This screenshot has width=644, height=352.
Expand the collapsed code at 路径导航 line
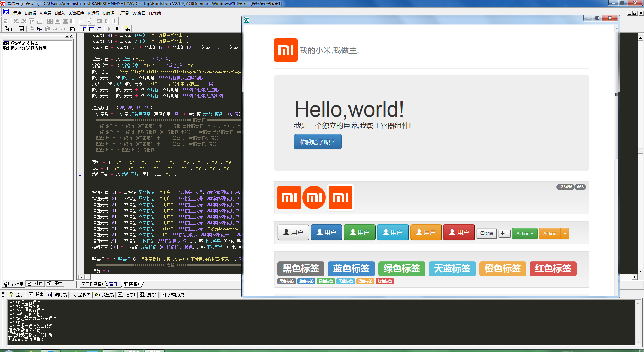(86, 174)
